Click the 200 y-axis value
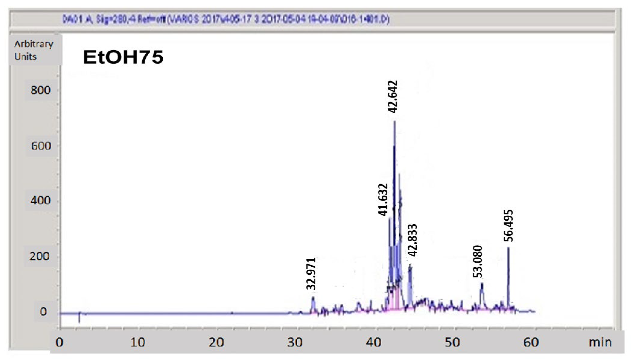 pyautogui.click(x=39, y=256)
